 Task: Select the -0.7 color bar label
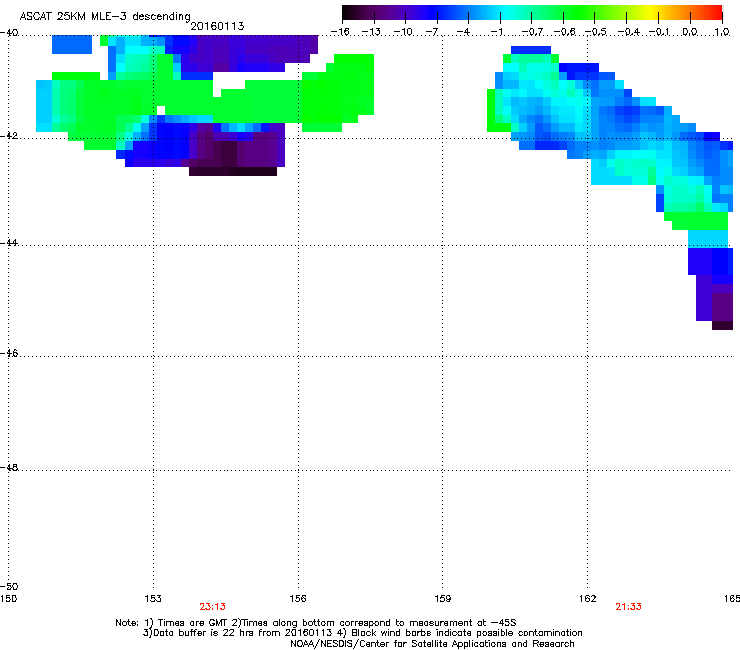pyautogui.click(x=532, y=32)
